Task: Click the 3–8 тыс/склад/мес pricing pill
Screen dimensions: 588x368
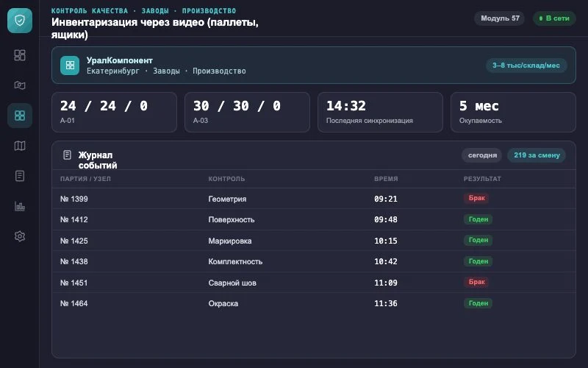Action: (x=526, y=66)
